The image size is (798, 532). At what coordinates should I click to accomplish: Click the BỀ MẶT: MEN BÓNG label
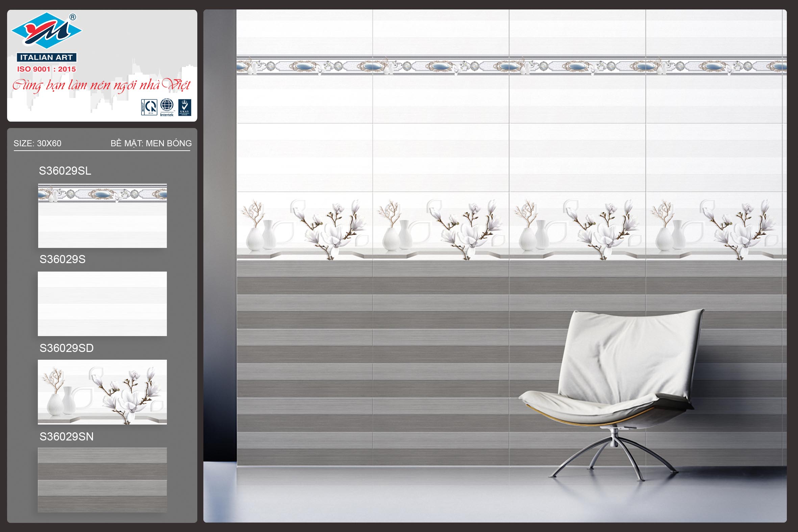[x=151, y=143]
